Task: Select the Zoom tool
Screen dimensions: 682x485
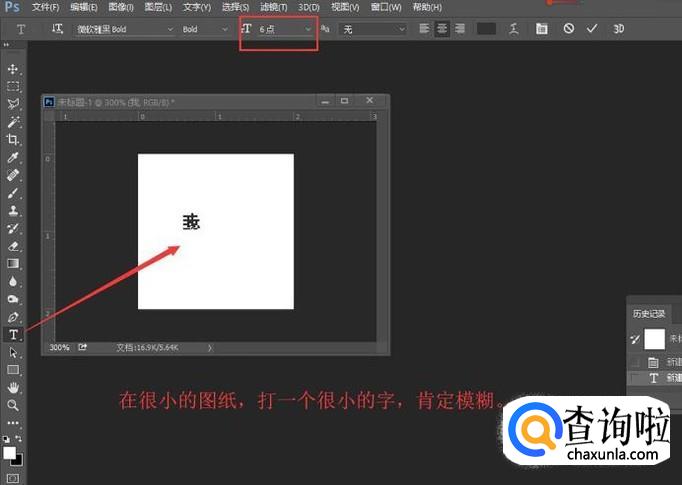Action: pyautogui.click(x=13, y=405)
